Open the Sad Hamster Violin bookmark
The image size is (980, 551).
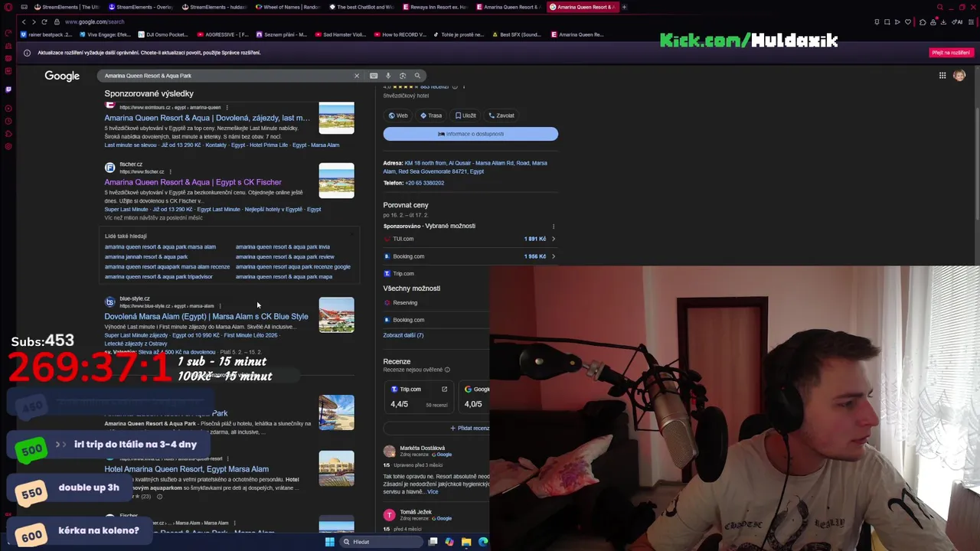(x=341, y=34)
